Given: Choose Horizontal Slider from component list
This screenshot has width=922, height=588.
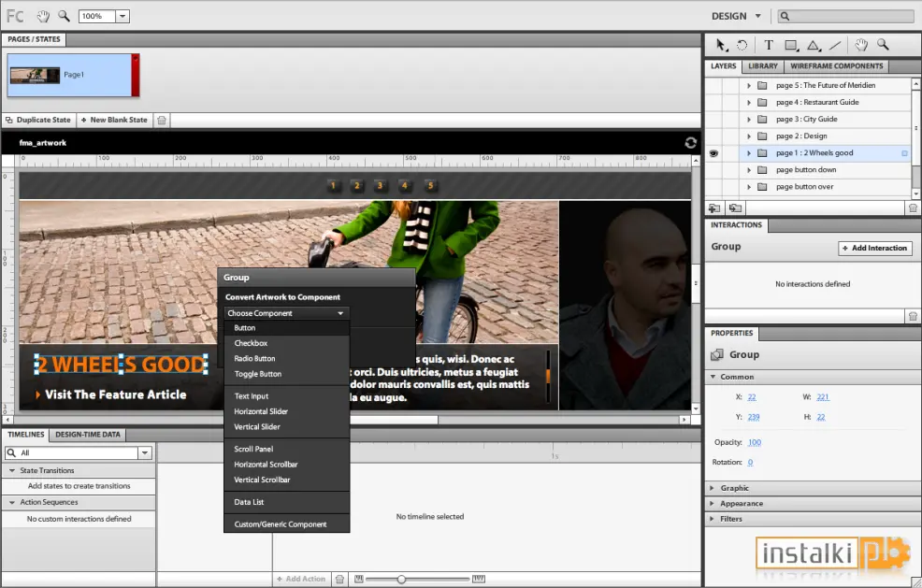Looking at the screenshot, I should click(x=286, y=411).
